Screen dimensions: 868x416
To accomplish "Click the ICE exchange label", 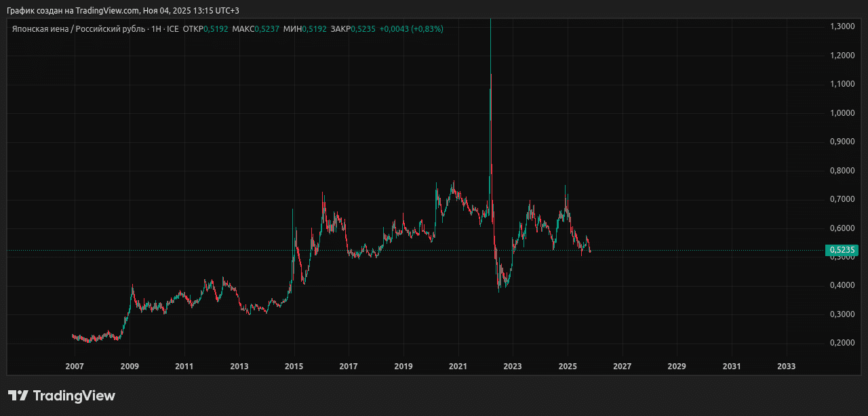I will pos(172,29).
